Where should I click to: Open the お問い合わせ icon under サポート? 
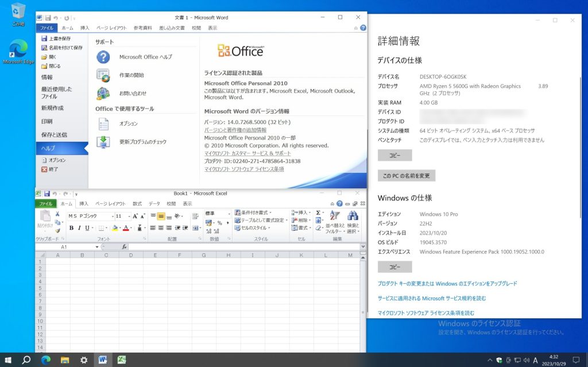point(103,91)
